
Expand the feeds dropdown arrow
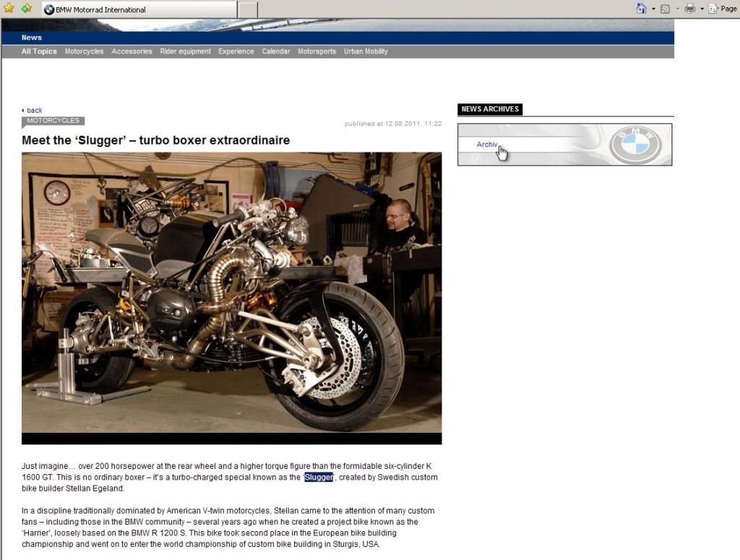tap(678, 9)
